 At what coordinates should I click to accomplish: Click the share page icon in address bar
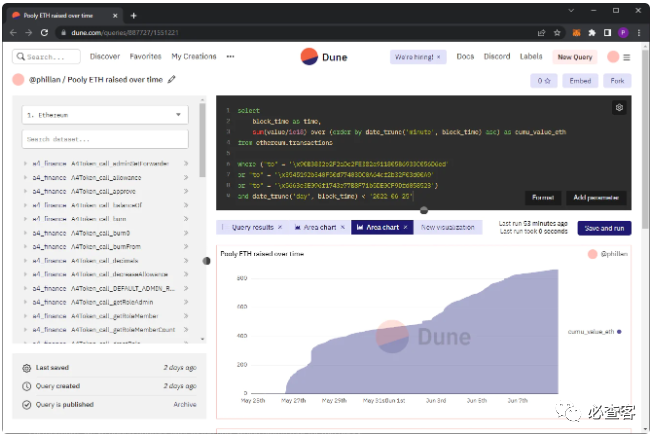pyautogui.click(x=542, y=33)
